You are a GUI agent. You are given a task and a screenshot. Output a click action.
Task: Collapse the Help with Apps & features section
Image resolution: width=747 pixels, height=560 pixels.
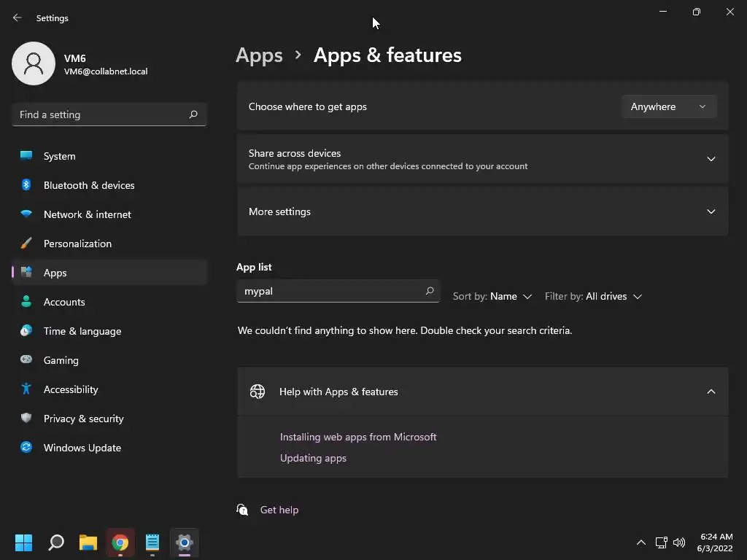(x=711, y=392)
